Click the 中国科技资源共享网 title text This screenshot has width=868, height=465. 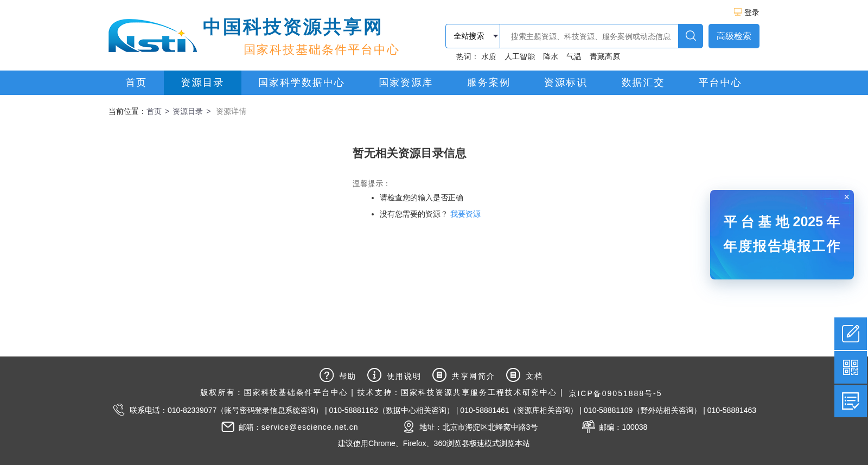[x=292, y=27]
